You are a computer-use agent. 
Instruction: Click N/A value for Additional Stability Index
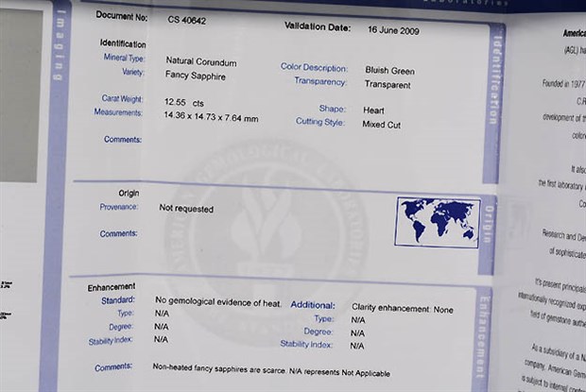tap(357, 346)
